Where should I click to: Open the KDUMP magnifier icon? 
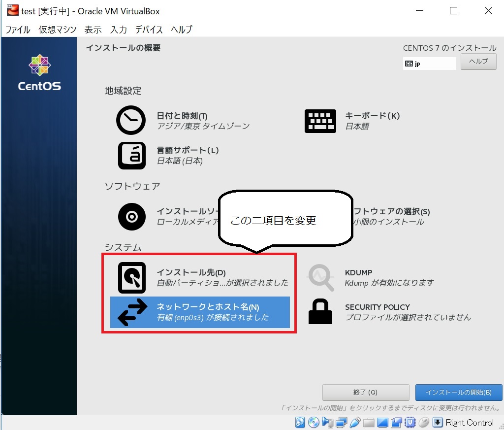[x=321, y=277]
